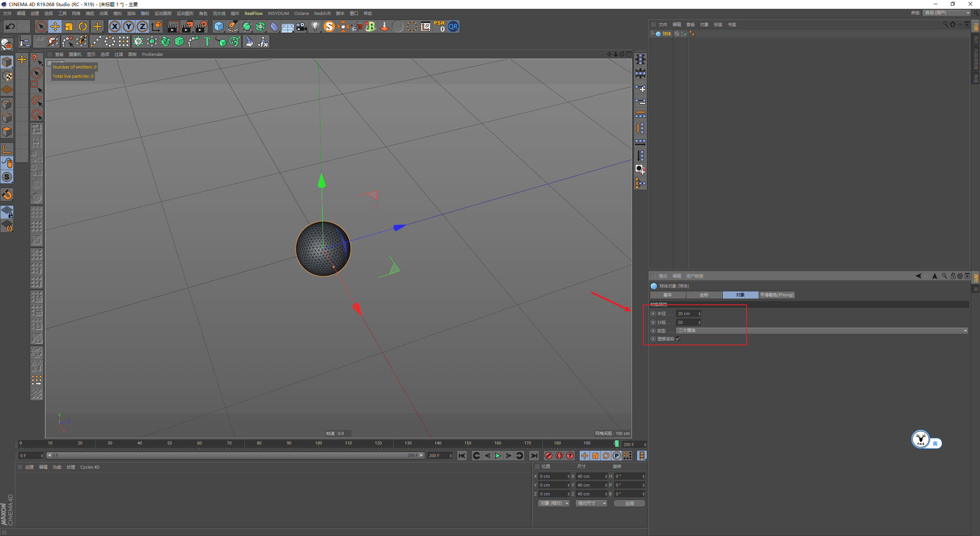Click the record active objects key icon

(549, 456)
